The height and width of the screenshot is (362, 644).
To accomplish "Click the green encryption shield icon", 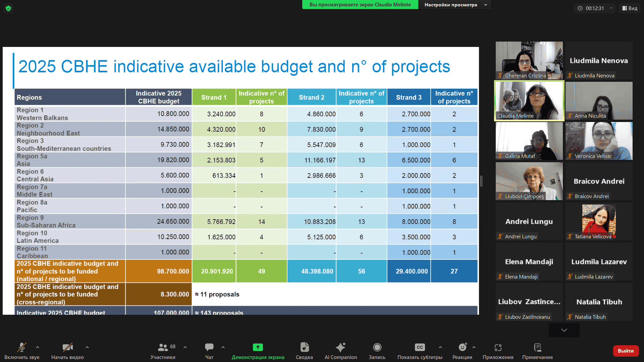I will click(8, 8).
